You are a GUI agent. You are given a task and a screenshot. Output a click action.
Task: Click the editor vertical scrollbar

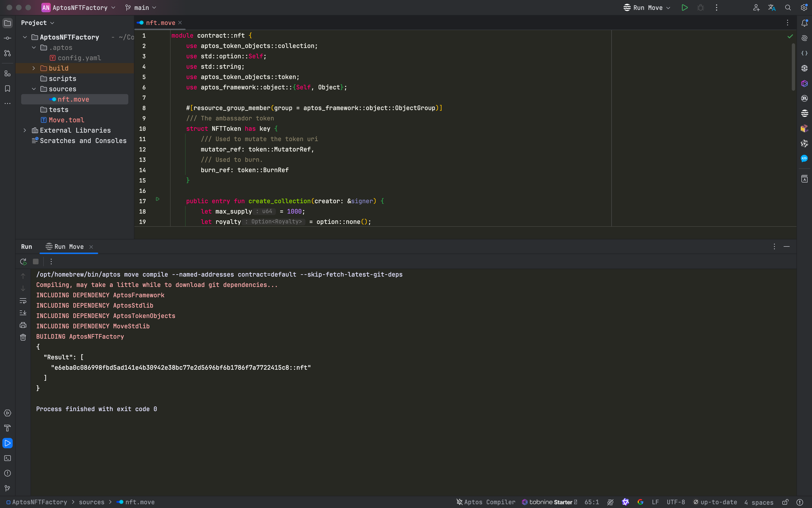[793, 67]
